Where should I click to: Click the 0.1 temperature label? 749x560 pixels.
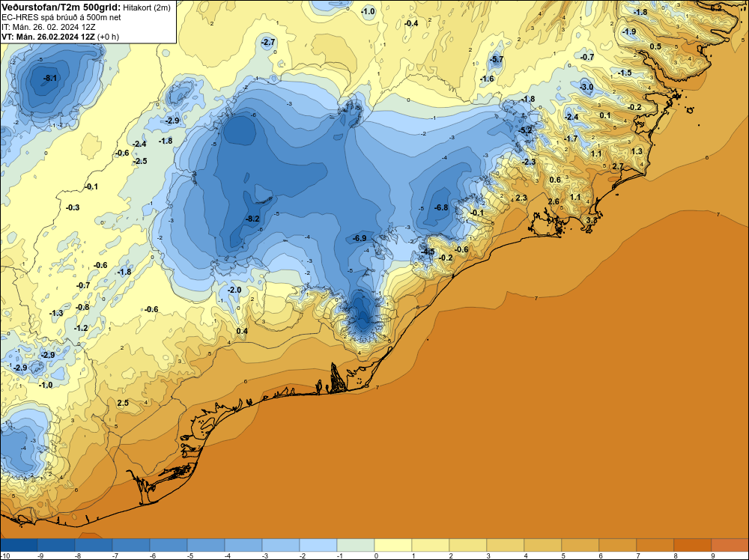(605, 115)
